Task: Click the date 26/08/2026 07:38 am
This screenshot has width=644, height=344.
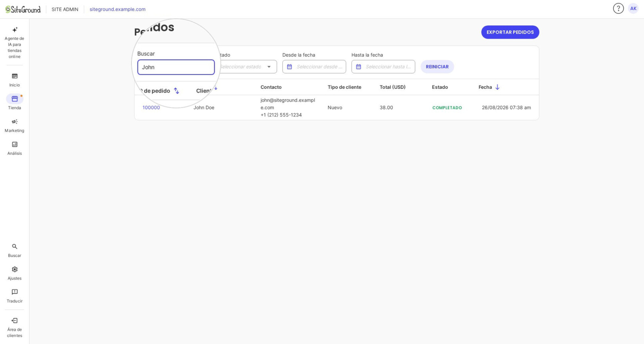Action: point(506,107)
